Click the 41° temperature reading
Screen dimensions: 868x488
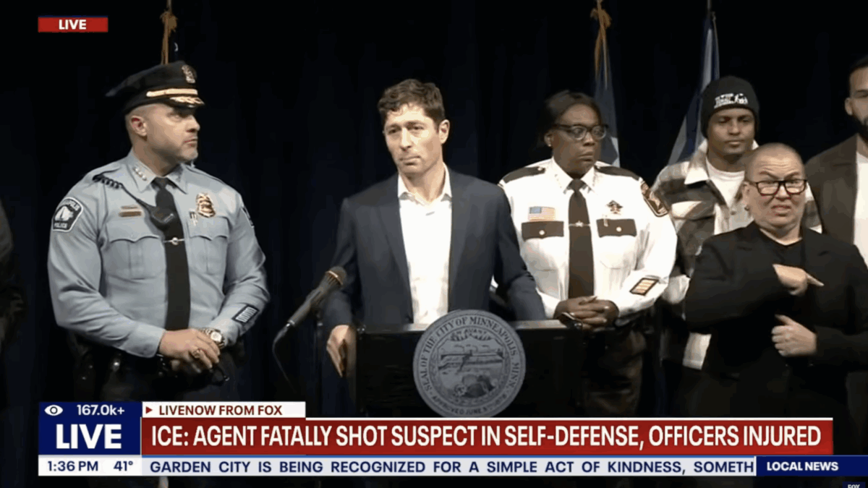(x=123, y=466)
